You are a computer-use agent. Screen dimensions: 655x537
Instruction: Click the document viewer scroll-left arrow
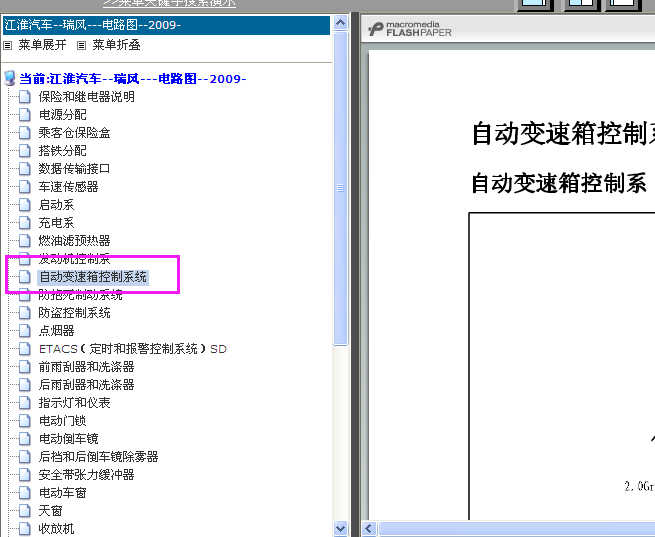pyautogui.click(x=369, y=529)
